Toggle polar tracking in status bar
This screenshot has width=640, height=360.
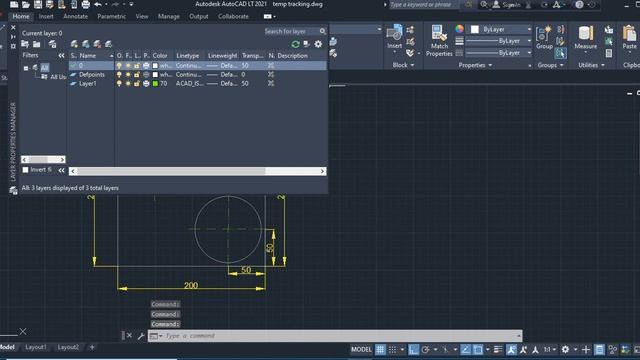tap(426, 349)
